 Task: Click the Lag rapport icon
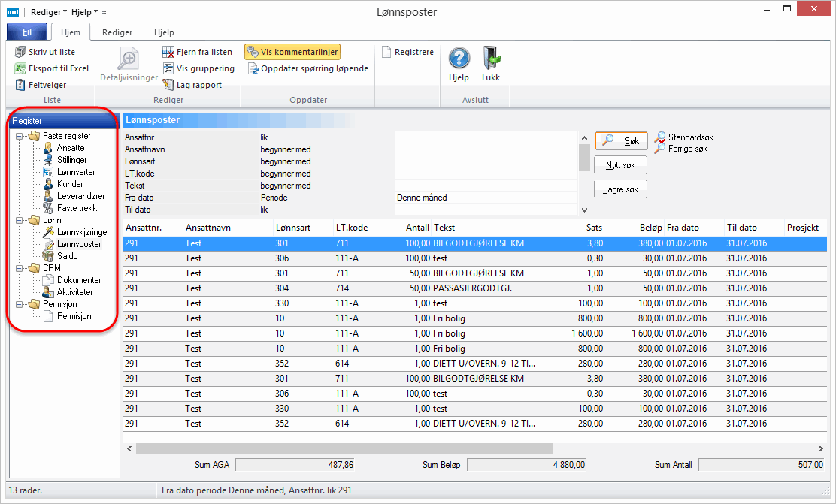169,85
